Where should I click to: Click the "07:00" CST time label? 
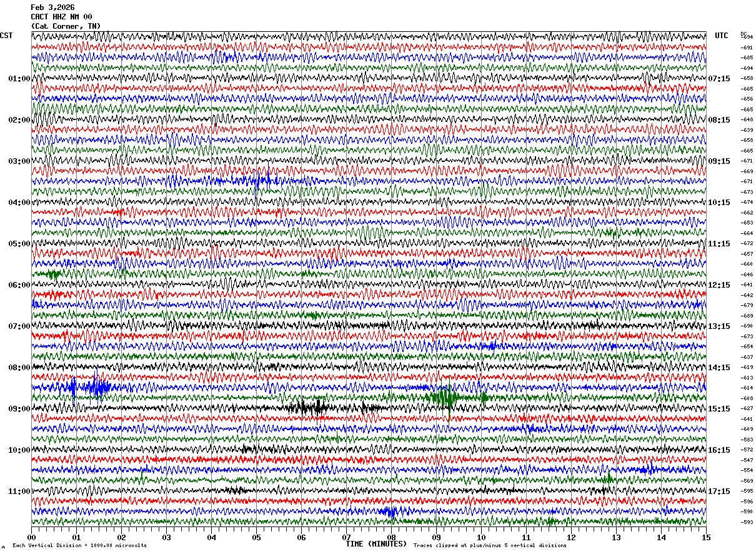coord(19,326)
